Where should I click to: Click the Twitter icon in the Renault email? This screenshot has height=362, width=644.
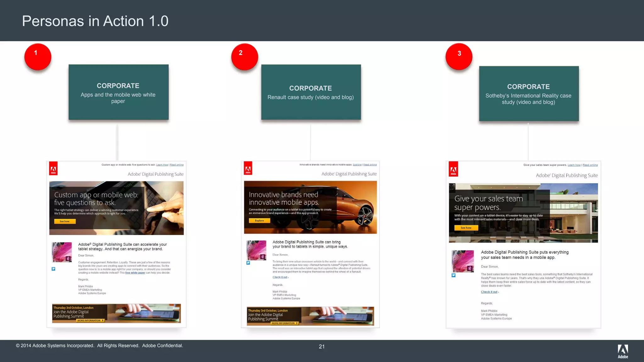point(248,263)
